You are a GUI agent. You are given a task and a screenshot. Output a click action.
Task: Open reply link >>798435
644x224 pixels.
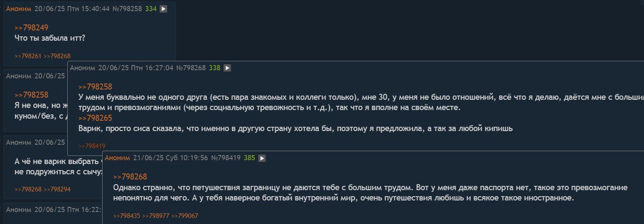point(127,216)
